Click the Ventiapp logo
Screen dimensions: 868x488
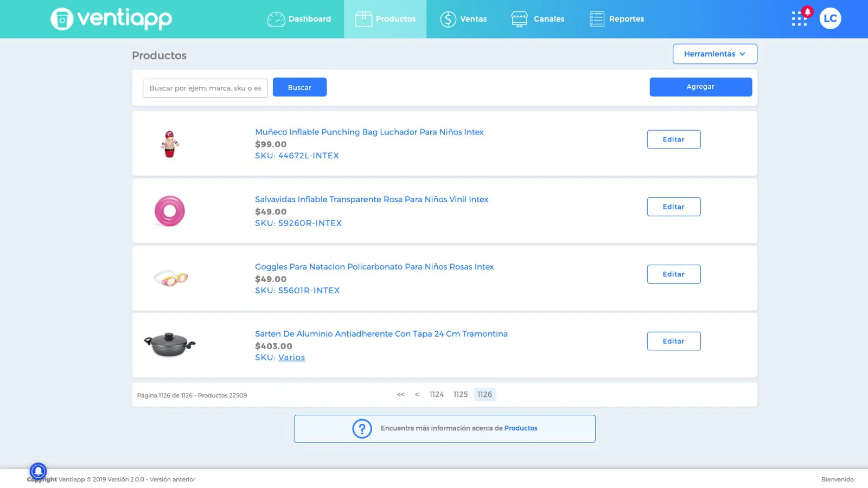point(111,19)
